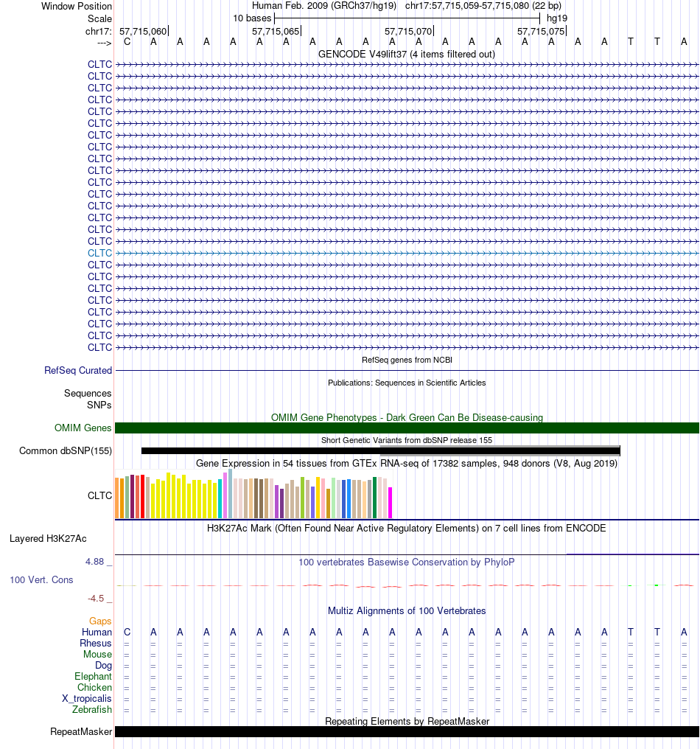Open the "RefSeq genes from NCBI" track title

tap(407, 360)
